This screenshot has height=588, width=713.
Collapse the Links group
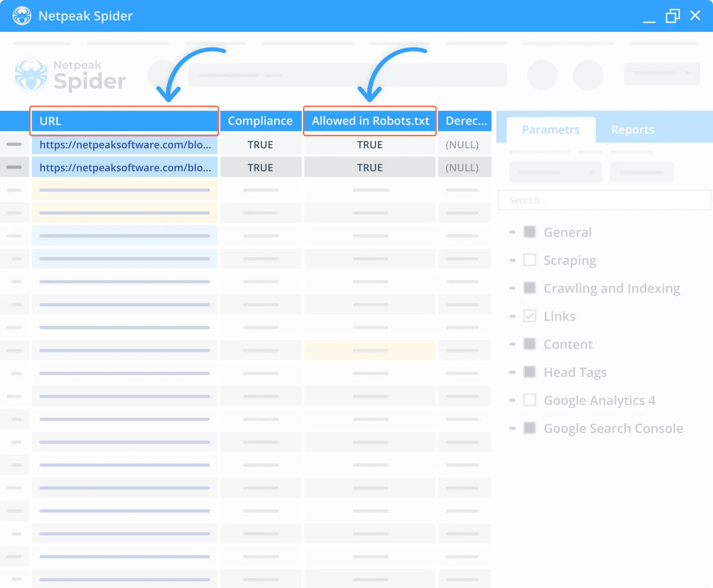tap(513, 316)
